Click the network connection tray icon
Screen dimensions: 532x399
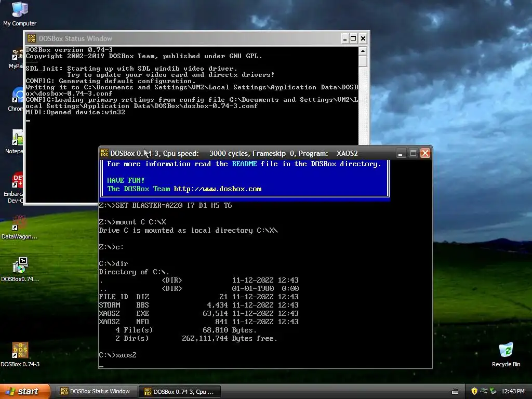click(x=484, y=391)
